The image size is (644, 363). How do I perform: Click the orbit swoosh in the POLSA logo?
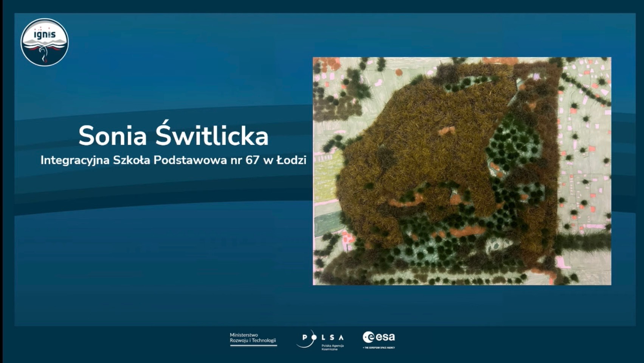pos(307,340)
